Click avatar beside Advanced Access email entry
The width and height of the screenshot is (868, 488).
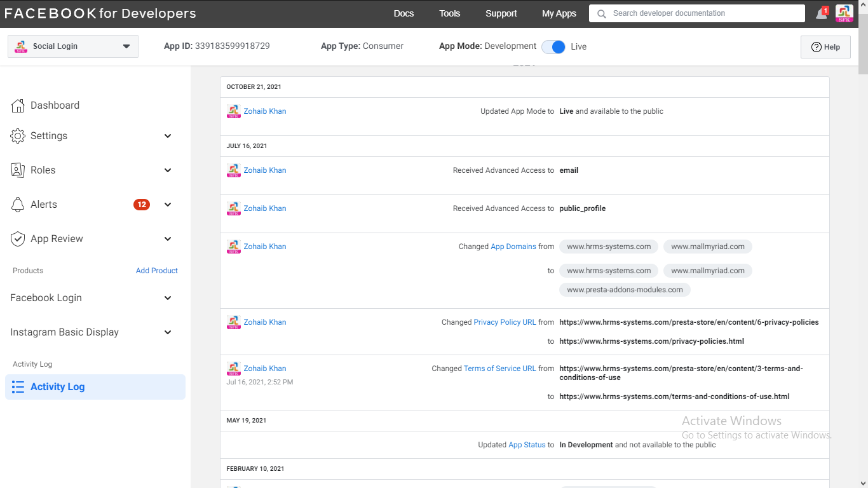pyautogui.click(x=234, y=170)
